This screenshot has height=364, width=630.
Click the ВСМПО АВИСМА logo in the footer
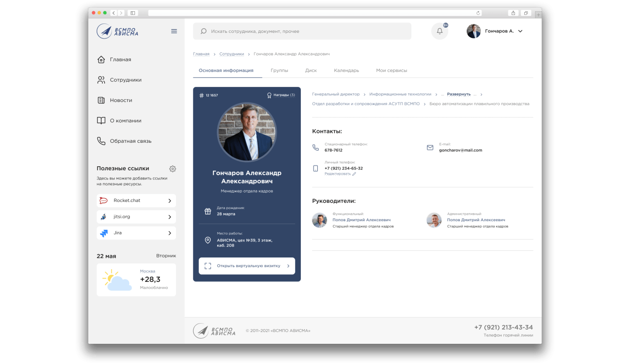click(x=214, y=331)
